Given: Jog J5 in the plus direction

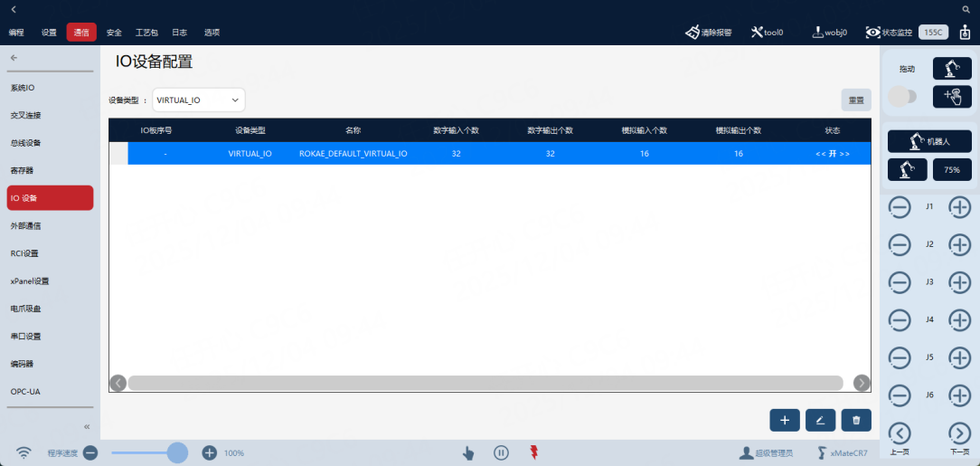Looking at the screenshot, I should [x=959, y=357].
